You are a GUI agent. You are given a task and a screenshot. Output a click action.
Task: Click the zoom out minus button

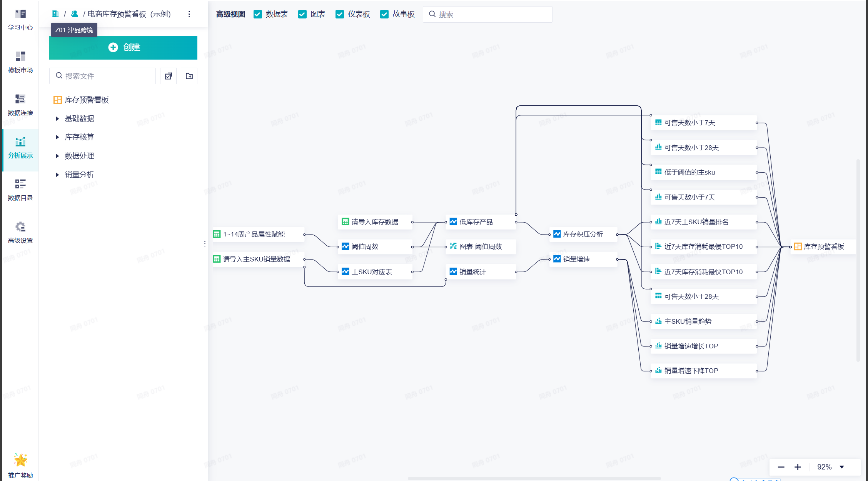781,467
